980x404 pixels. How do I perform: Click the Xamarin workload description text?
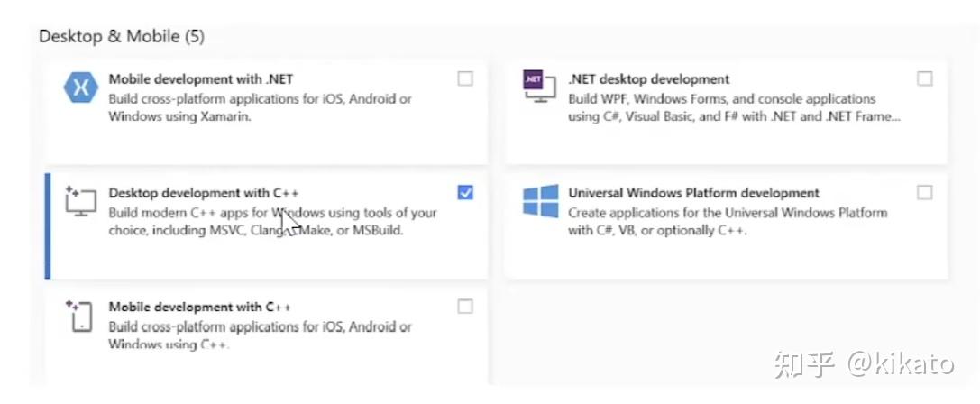pyautogui.click(x=260, y=107)
